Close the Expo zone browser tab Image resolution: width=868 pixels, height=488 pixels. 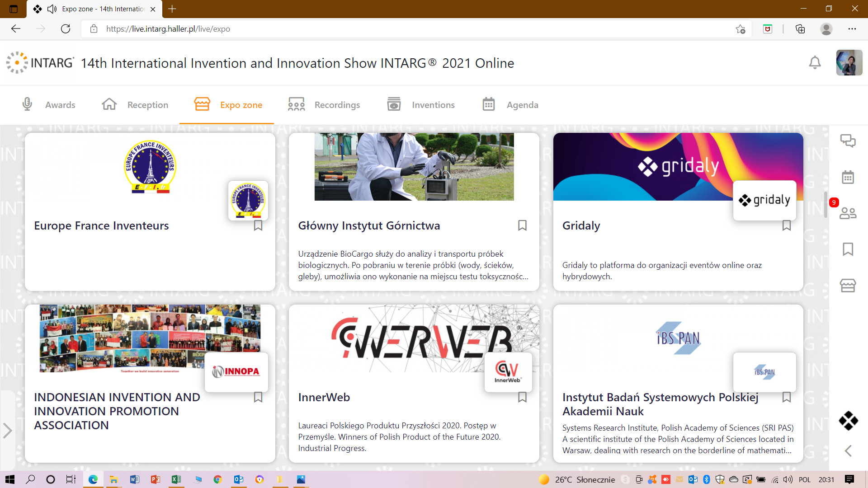click(153, 9)
